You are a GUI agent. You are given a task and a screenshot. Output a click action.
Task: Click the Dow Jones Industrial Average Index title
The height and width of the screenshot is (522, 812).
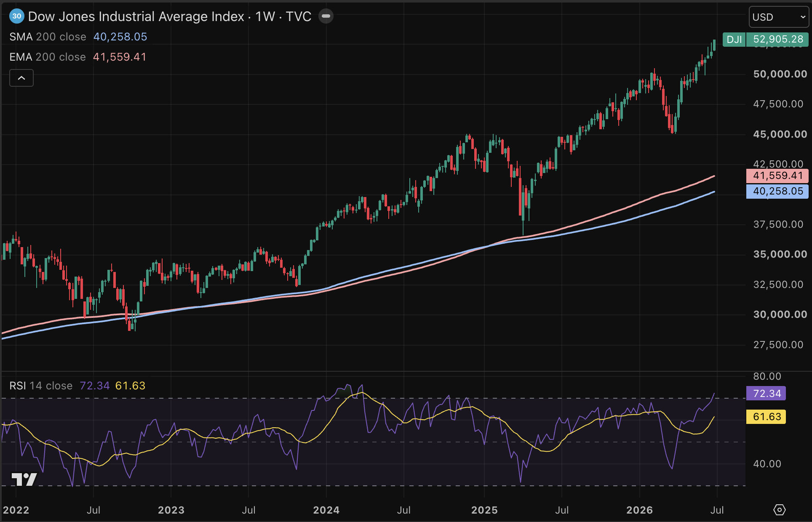click(136, 16)
